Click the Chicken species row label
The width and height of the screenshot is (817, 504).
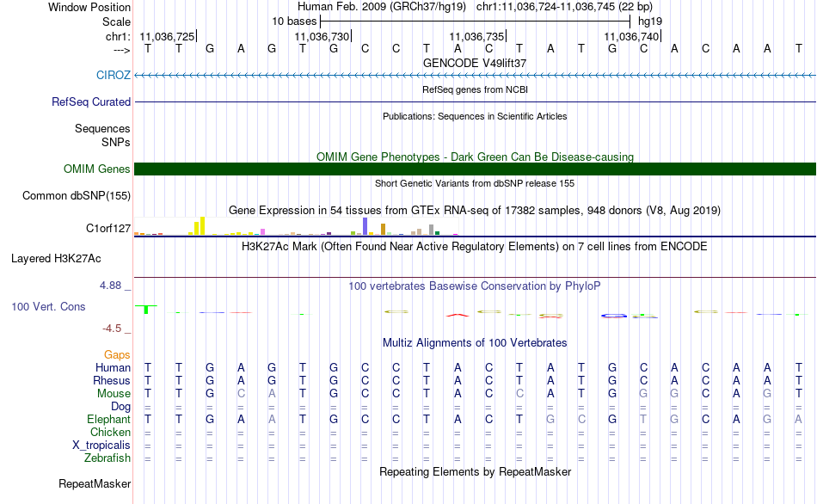pos(110,432)
